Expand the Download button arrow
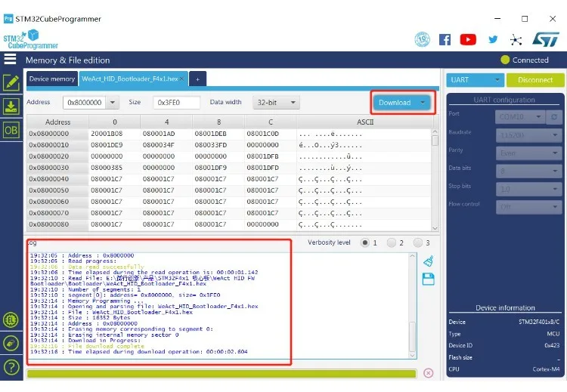Image resolution: width=567 pixels, height=392 pixels. point(423,103)
